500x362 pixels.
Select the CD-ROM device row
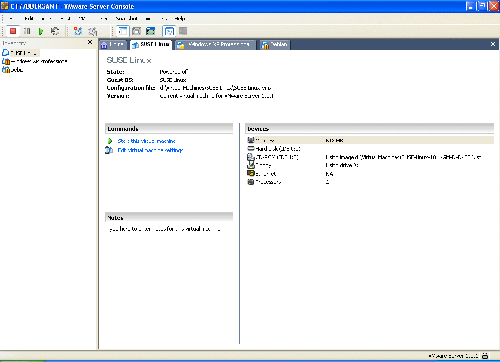pyautogui.click(x=370, y=157)
